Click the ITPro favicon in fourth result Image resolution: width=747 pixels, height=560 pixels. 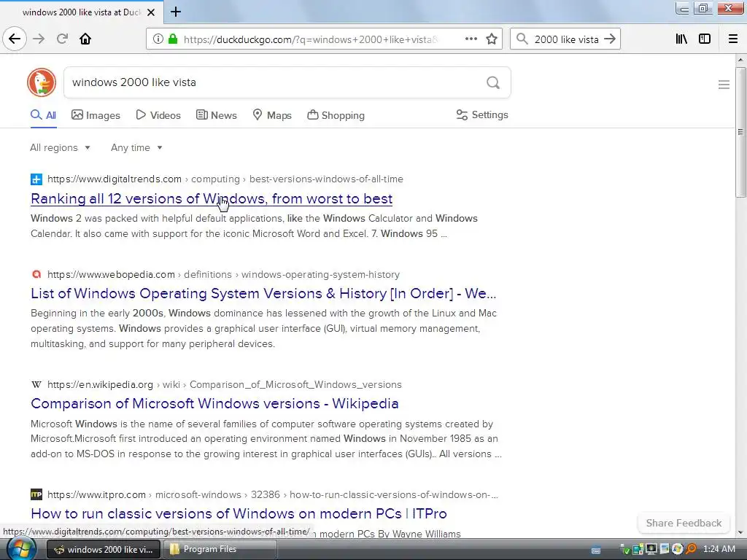(36, 495)
